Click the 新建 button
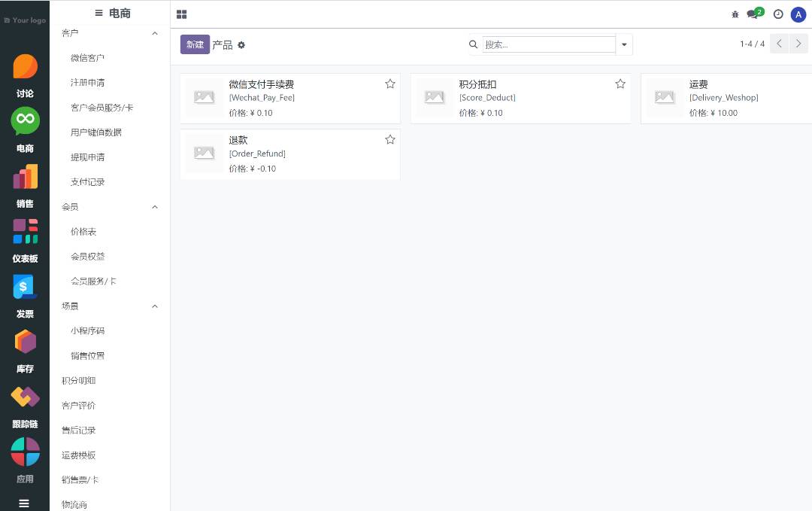The height and width of the screenshot is (511, 812). [195, 44]
